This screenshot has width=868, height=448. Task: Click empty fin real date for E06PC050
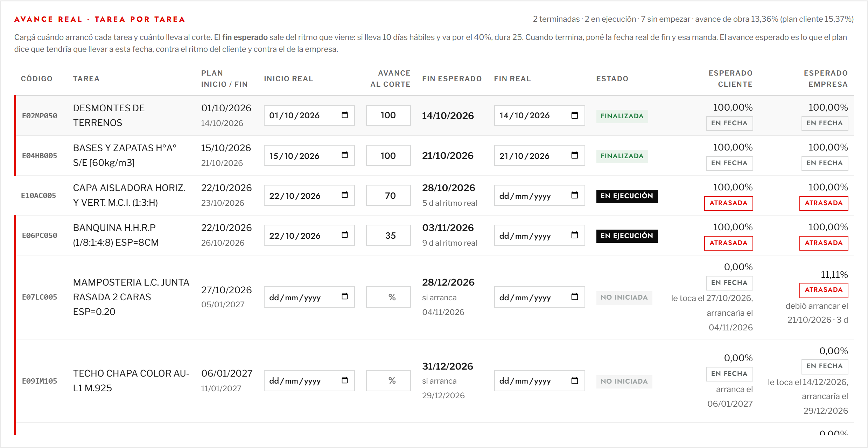coord(539,235)
